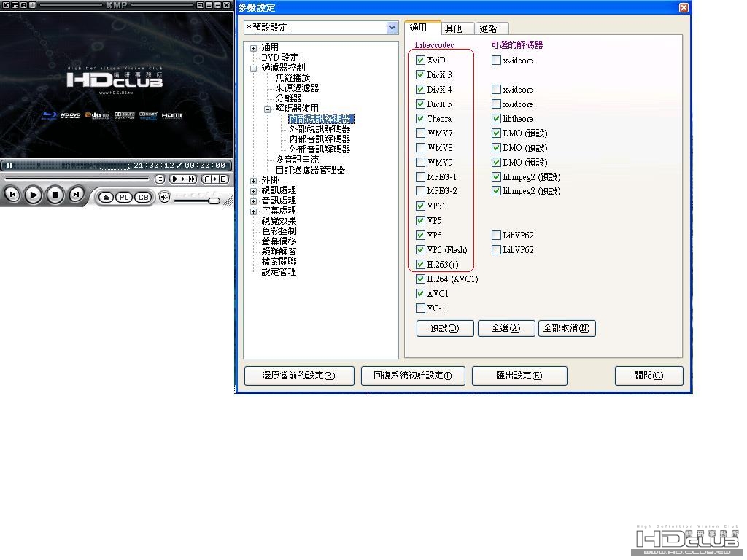Click the 還原當前的設定(R) button
The width and height of the screenshot is (747, 560).
point(298,376)
